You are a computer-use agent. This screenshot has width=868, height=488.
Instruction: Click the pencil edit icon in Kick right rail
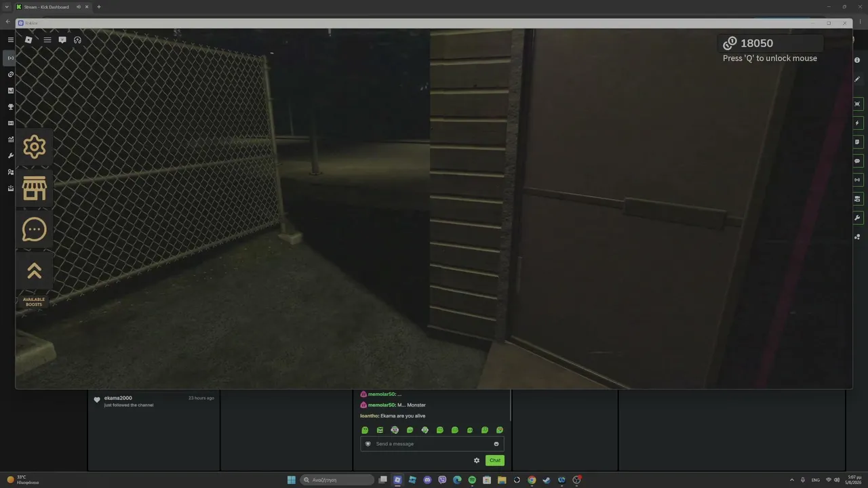click(x=857, y=79)
